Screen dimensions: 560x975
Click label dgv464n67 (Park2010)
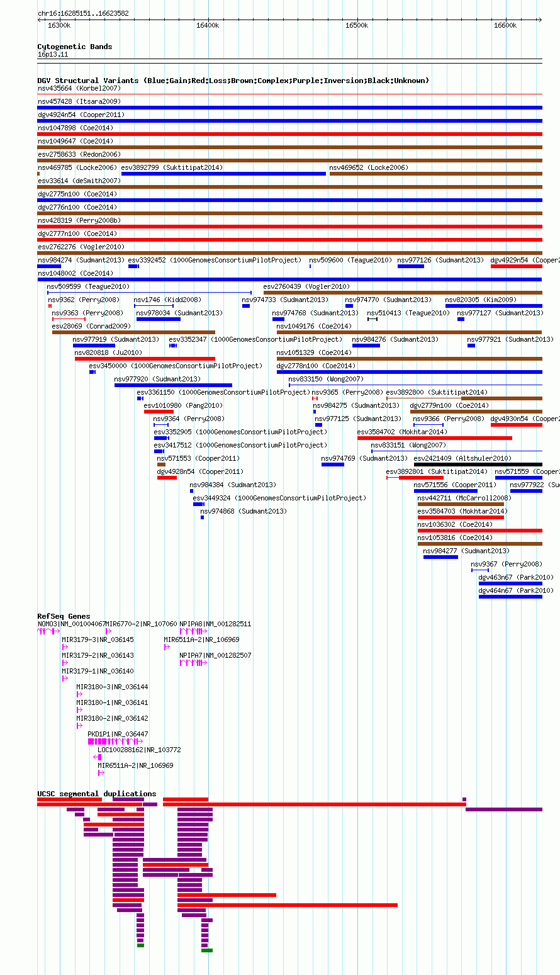pyautogui.click(x=517, y=590)
